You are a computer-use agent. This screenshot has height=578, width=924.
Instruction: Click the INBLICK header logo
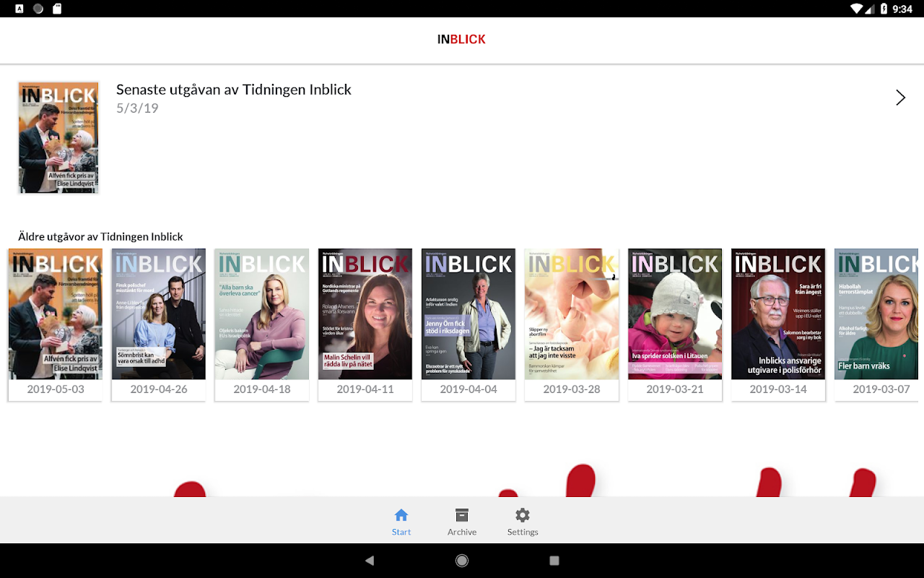[461, 40]
